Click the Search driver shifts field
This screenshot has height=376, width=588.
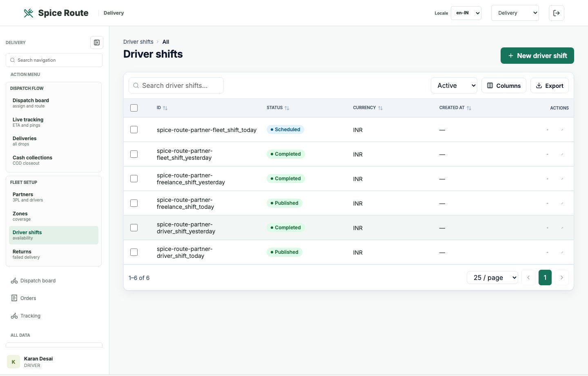pyautogui.click(x=176, y=85)
